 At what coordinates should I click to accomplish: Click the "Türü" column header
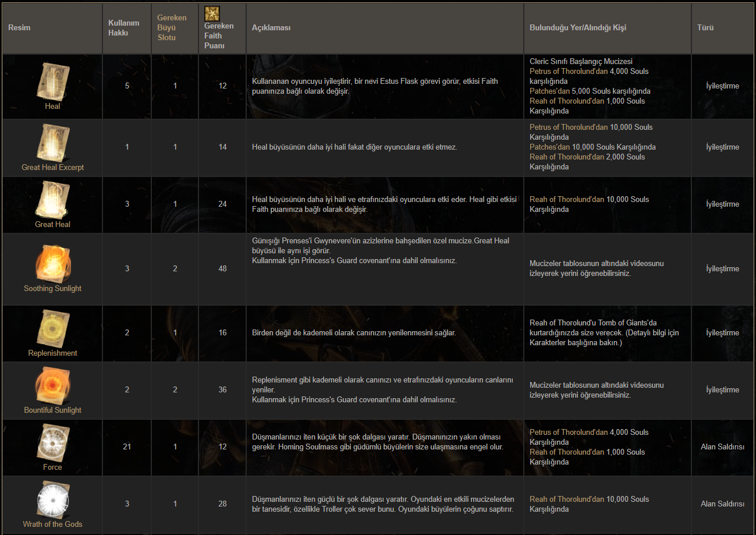pyautogui.click(x=705, y=28)
